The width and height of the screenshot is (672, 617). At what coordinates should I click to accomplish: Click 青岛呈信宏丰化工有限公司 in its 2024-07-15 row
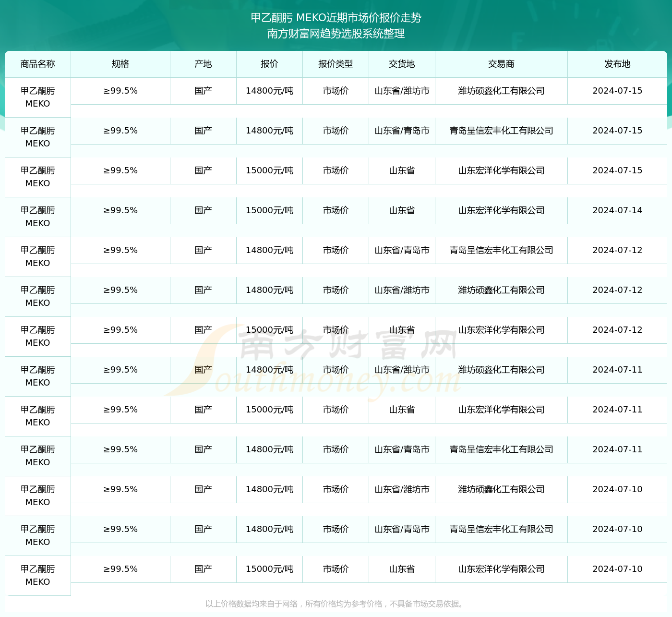pyautogui.click(x=501, y=131)
